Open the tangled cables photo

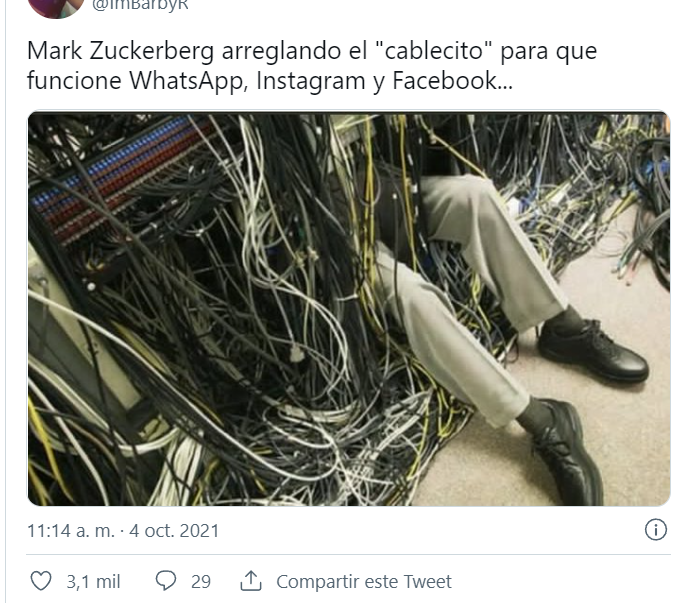pos(349,309)
